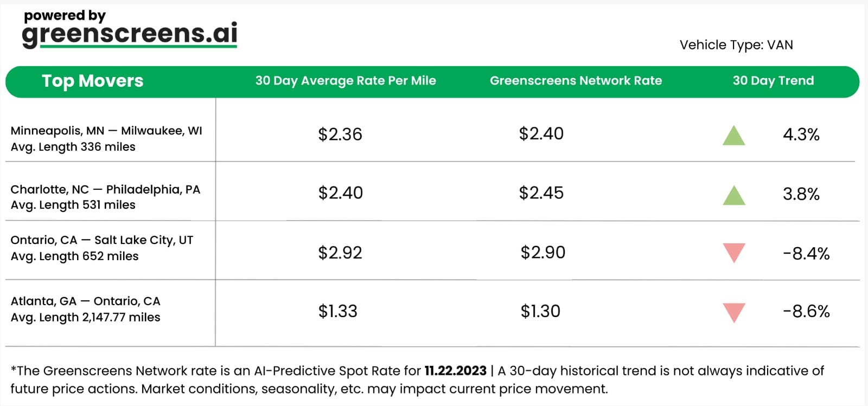Viewport: 868px width, 406px height.
Task: Click the 30 Day Trend column header
Action: 773,81
